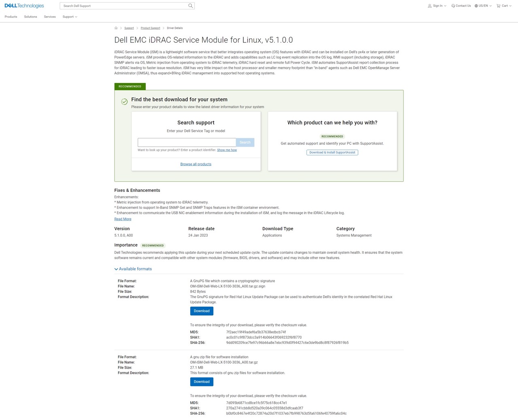The width and height of the screenshot is (518, 420).
Task: Click the Contact Us headset icon
Action: [x=453, y=6]
